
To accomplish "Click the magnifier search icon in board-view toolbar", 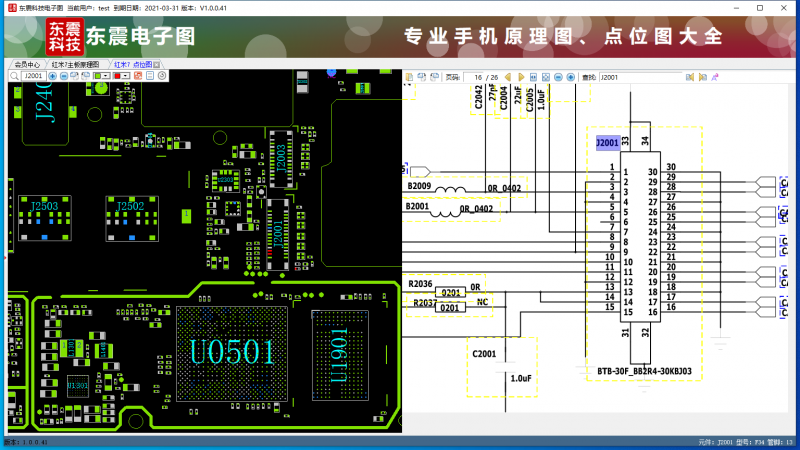I will (x=14, y=76).
